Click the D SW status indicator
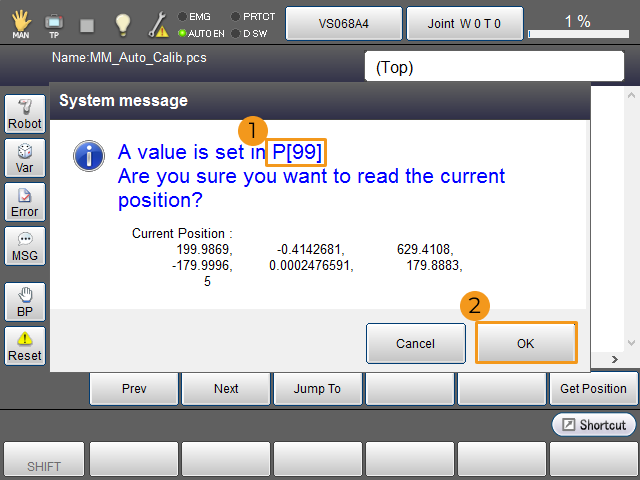This screenshot has width=640, height=480. pos(249,33)
